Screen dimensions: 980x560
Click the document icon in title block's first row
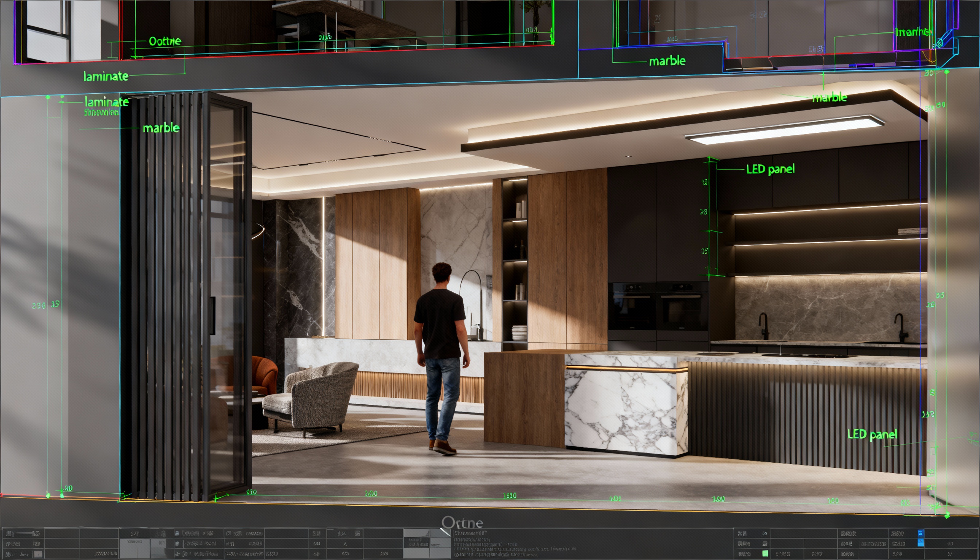[x=177, y=533]
